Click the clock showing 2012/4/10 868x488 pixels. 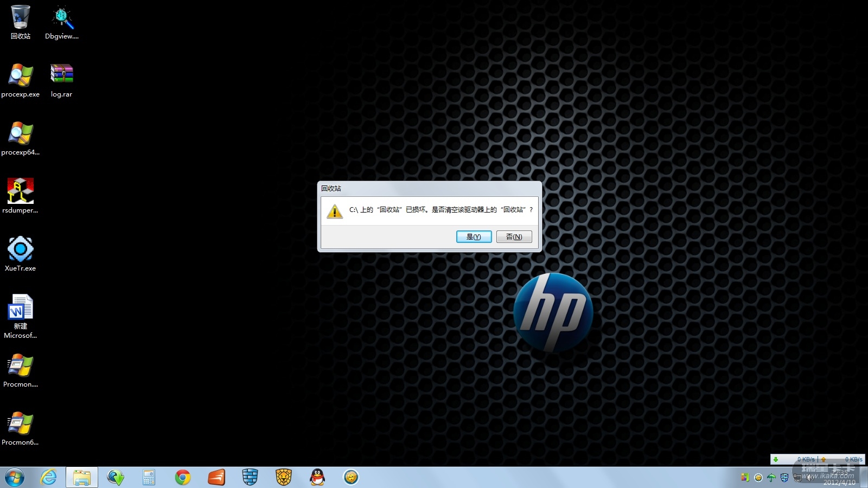click(839, 478)
